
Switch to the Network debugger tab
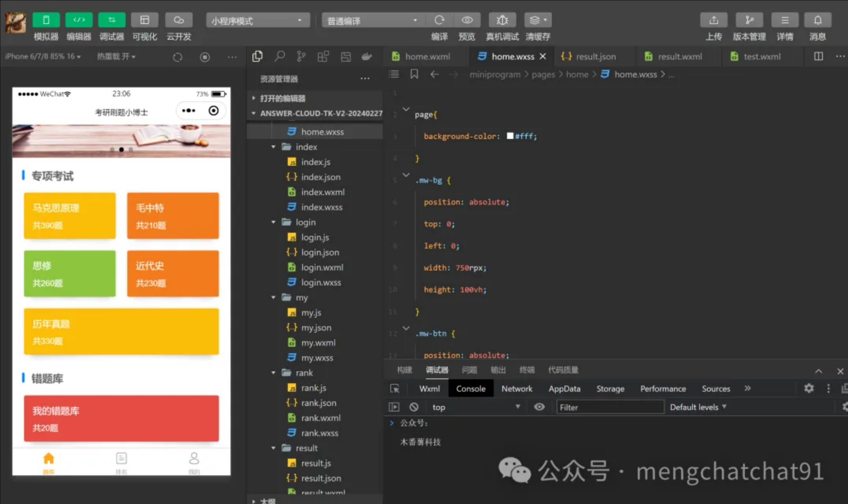coord(516,389)
